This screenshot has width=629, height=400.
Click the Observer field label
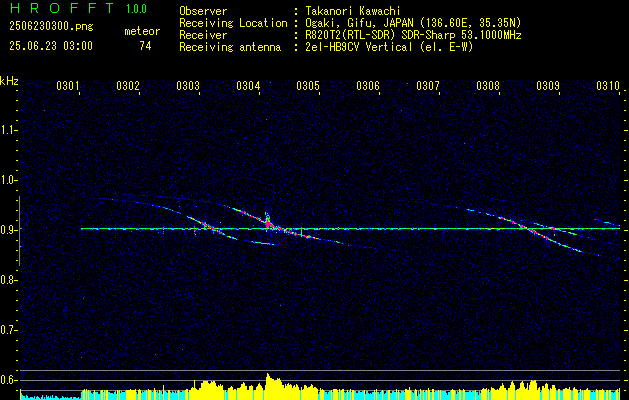pyautogui.click(x=203, y=11)
